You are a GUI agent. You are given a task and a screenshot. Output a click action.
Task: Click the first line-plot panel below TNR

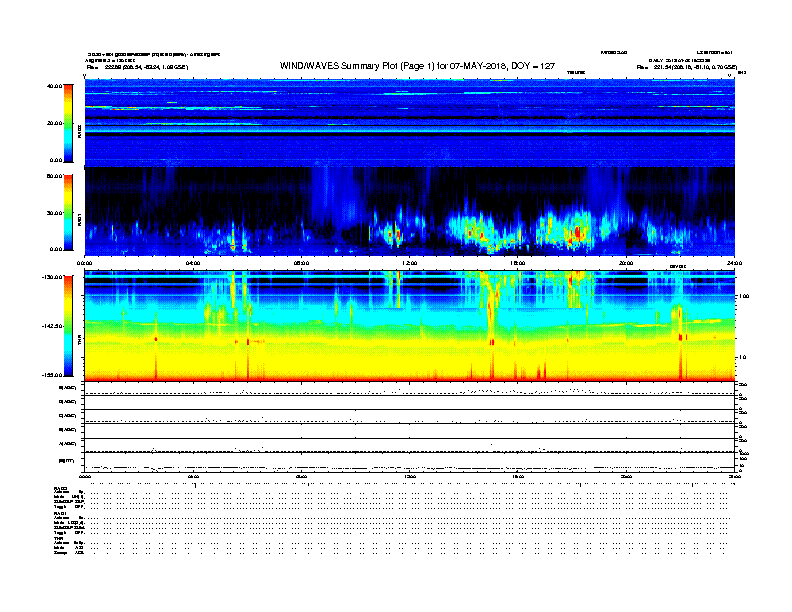[410, 389]
